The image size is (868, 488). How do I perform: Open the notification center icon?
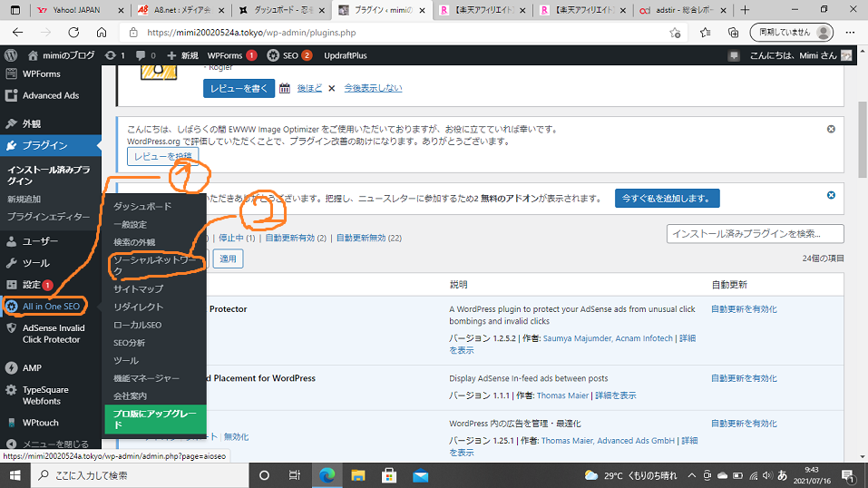(847, 475)
